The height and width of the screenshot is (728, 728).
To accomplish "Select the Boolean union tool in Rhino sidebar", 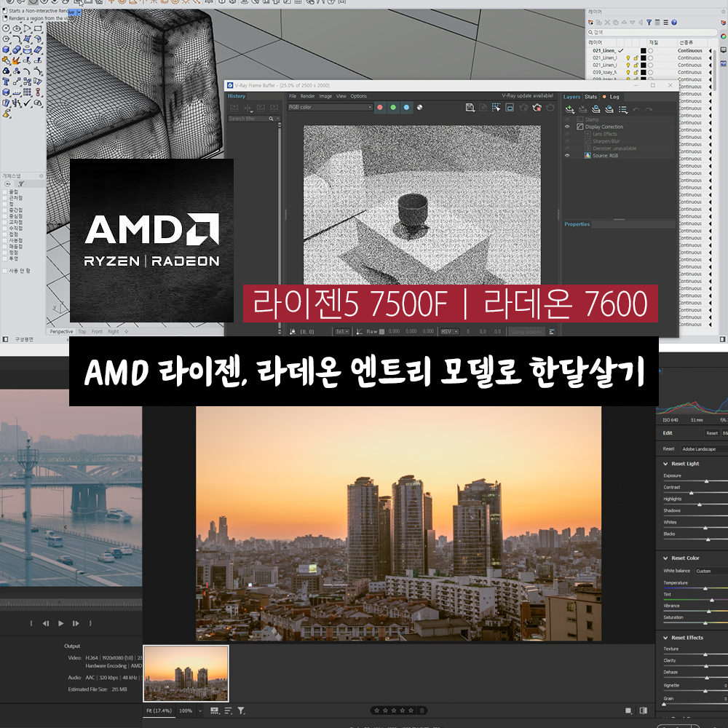I will [x=17, y=50].
